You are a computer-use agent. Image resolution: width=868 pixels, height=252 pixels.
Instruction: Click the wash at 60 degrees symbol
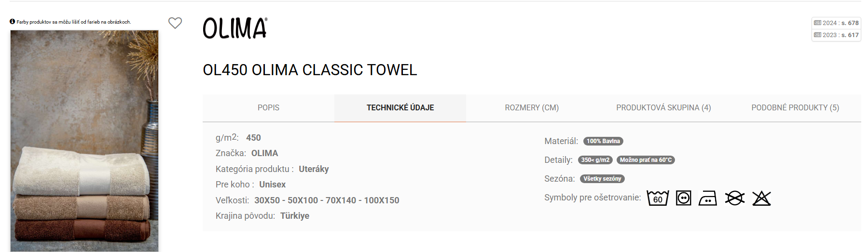(658, 198)
